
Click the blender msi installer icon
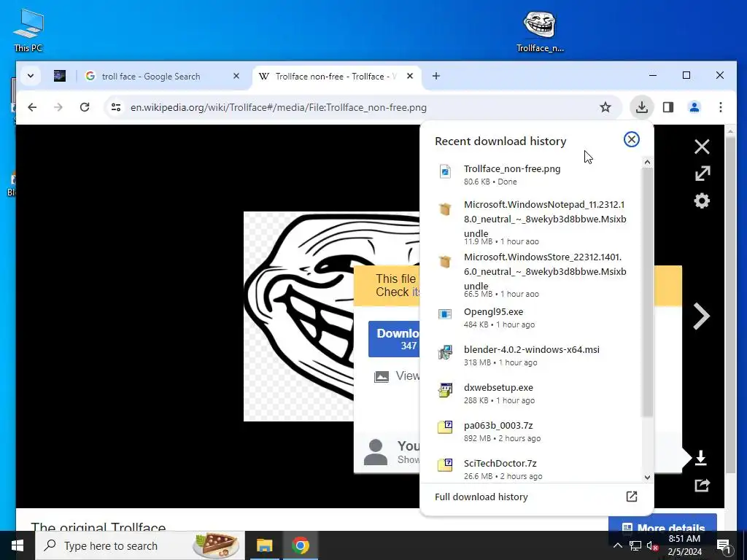(445, 352)
